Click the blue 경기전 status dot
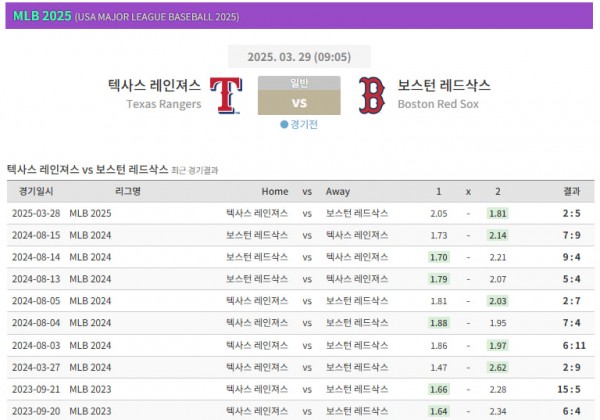Image resolution: width=600 pixels, height=420 pixels. 284,125
